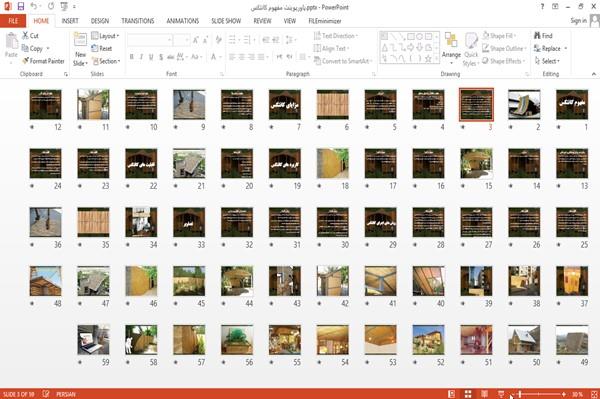Click the zoom slider handle
This screenshot has height=399, width=600.
520,394
